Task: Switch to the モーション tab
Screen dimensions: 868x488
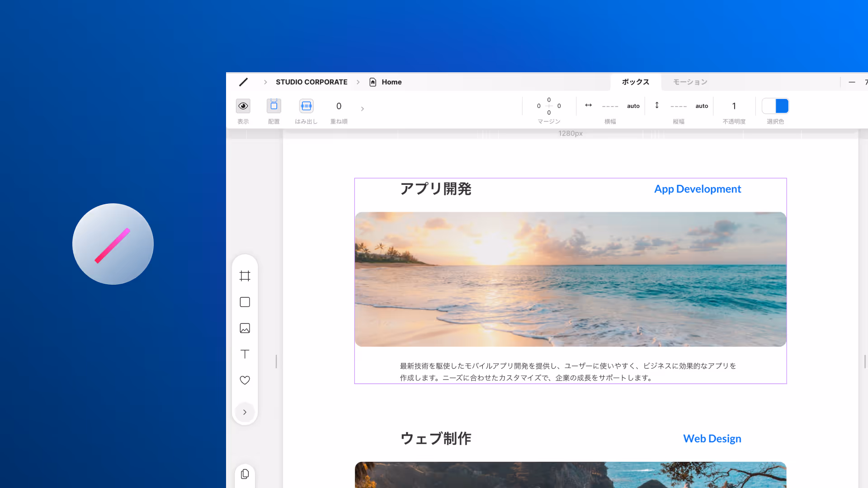Action: [690, 82]
